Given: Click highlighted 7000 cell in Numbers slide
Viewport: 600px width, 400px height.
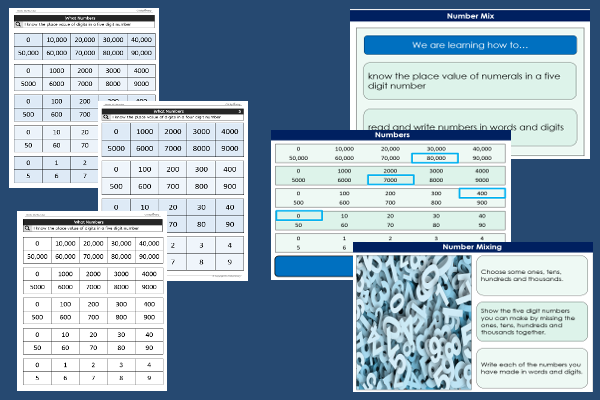Looking at the screenshot, I should click(391, 180).
